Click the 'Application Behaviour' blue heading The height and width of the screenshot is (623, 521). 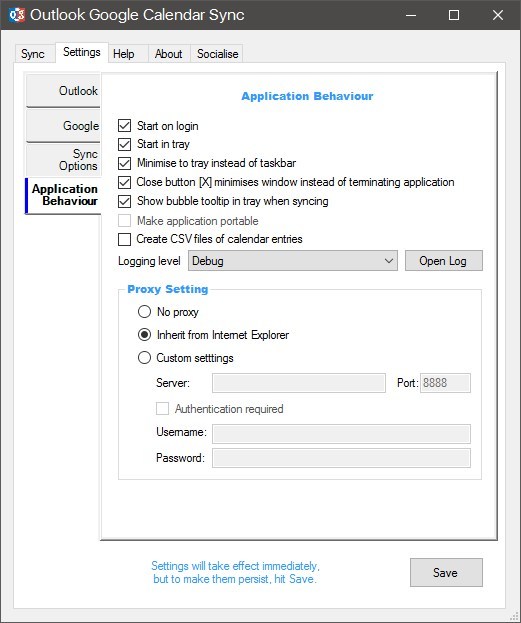tap(307, 96)
